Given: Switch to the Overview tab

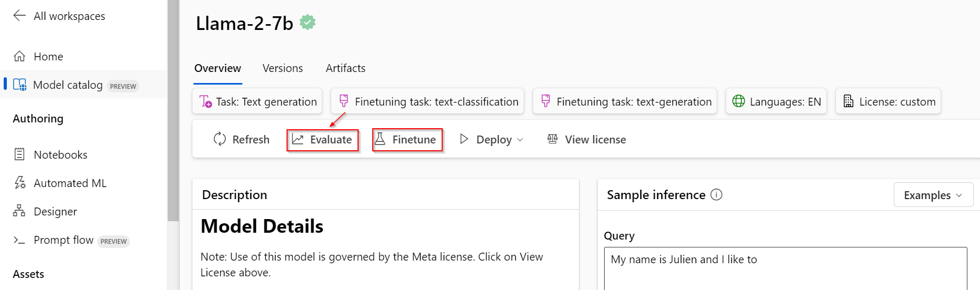Looking at the screenshot, I should pos(218,68).
